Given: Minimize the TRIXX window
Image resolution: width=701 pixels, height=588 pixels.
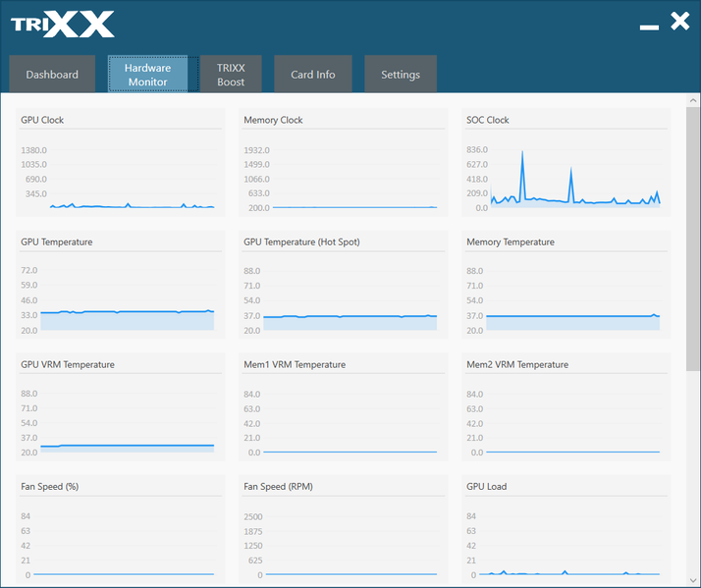Looking at the screenshot, I should 649,27.
